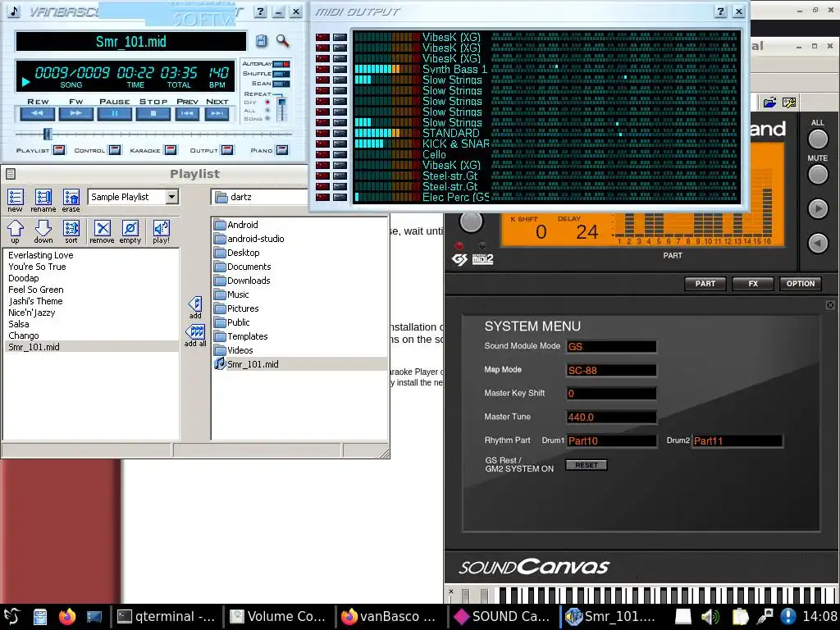The width and height of the screenshot is (840, 630).
Task: Switch to the vanBasco Firefox taskbar window
Action: pyautogui.click(x=390, y=617)
